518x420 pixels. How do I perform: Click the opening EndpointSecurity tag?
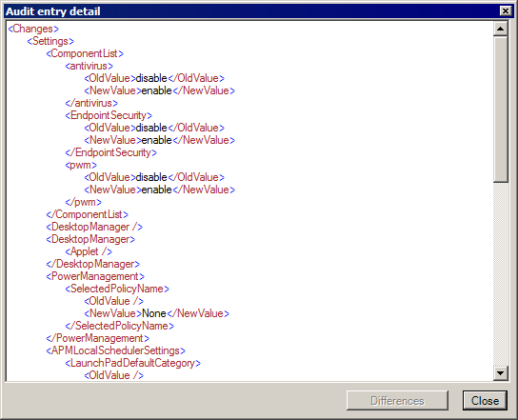pyautogui.click(x=109, y=115)
